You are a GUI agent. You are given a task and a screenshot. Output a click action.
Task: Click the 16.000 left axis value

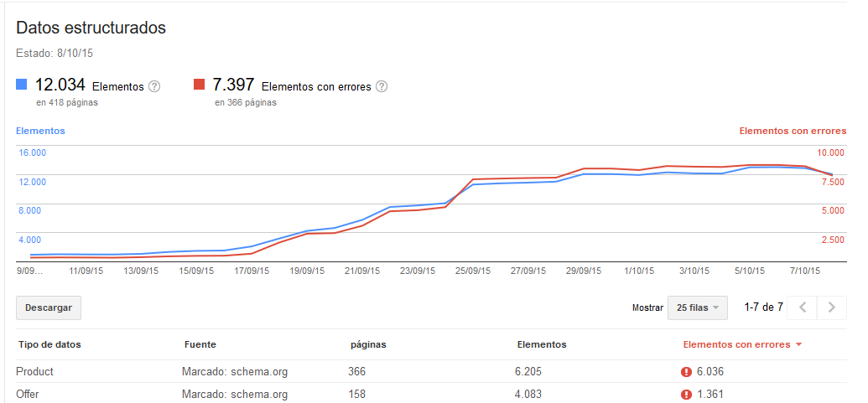pos(34,153)
